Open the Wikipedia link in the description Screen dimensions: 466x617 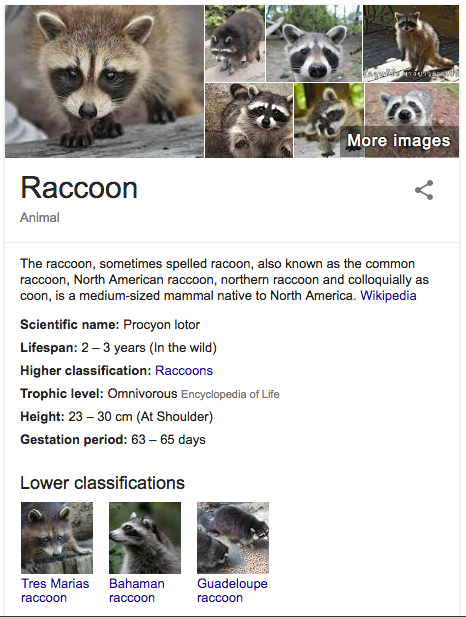click(x=388, y=296)
